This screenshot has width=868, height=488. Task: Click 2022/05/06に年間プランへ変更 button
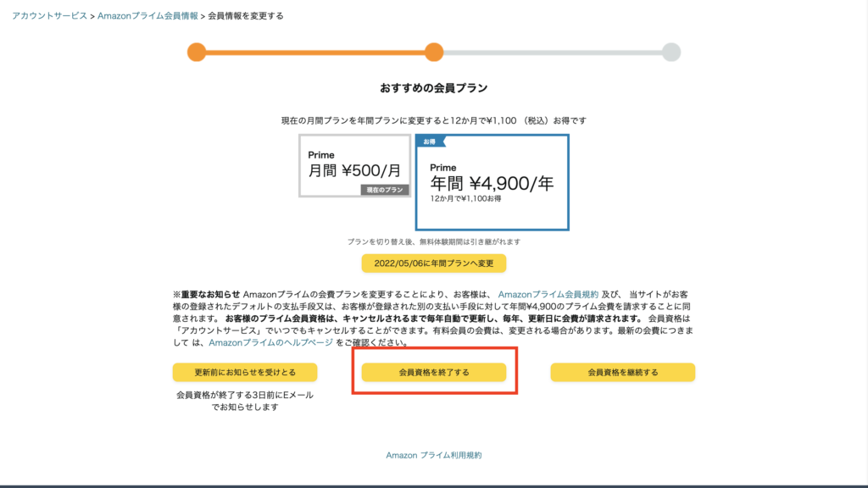tap(434, 263)
